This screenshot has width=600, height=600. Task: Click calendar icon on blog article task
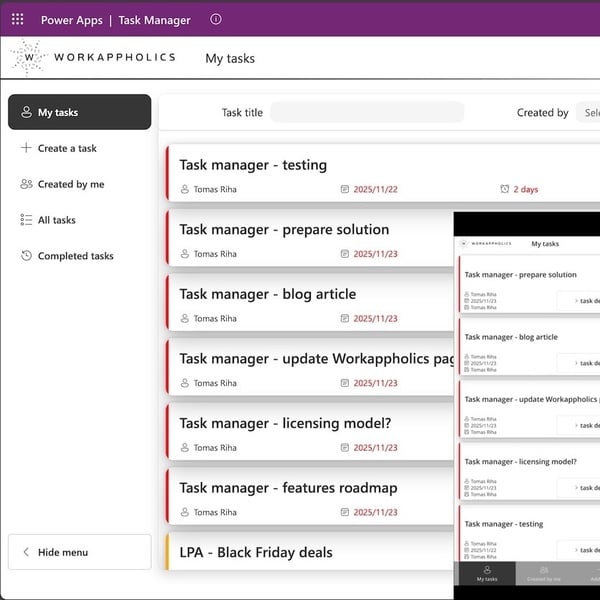point(345,318)
